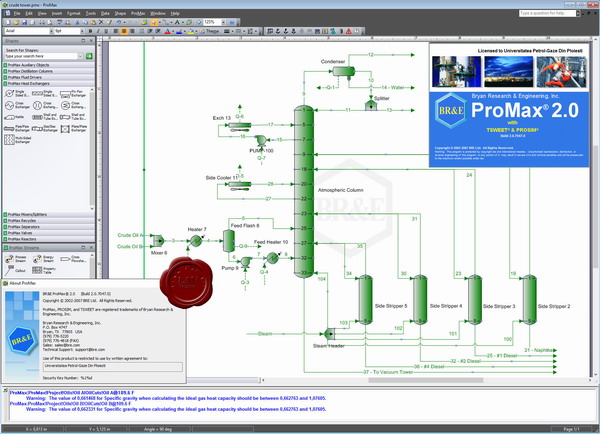Open the shape search history dropdown arrow
Viewport: 600px width, 434px height.
80,56
